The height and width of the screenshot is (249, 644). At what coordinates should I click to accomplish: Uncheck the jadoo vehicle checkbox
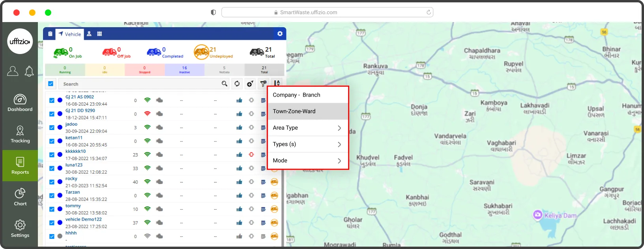click(52, 128)
